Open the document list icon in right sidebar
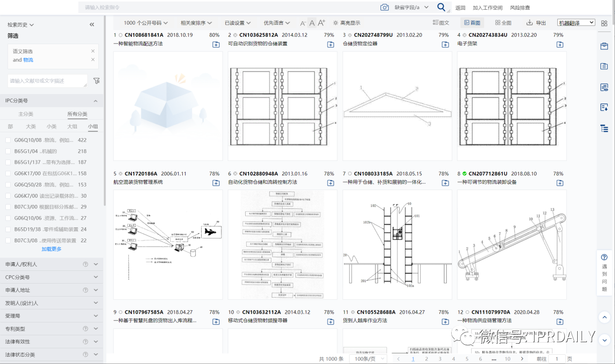Image resolution: width=615 pixels, height=364 pixels. (x=604, y=66)
